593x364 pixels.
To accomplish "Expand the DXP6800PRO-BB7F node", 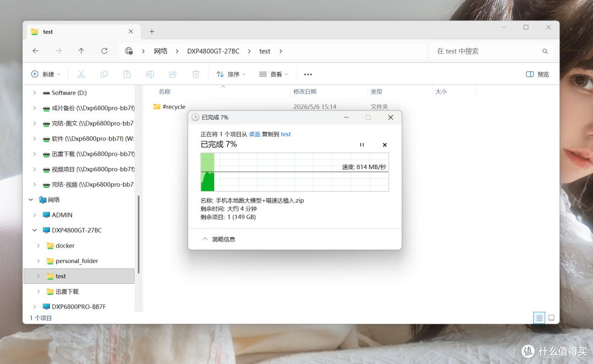I will pos(35,306).
